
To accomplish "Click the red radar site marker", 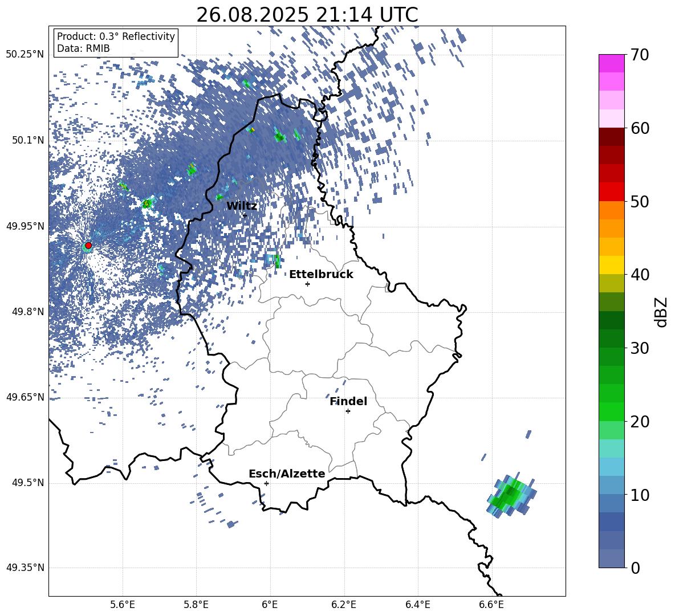I will tap(88, 246).
